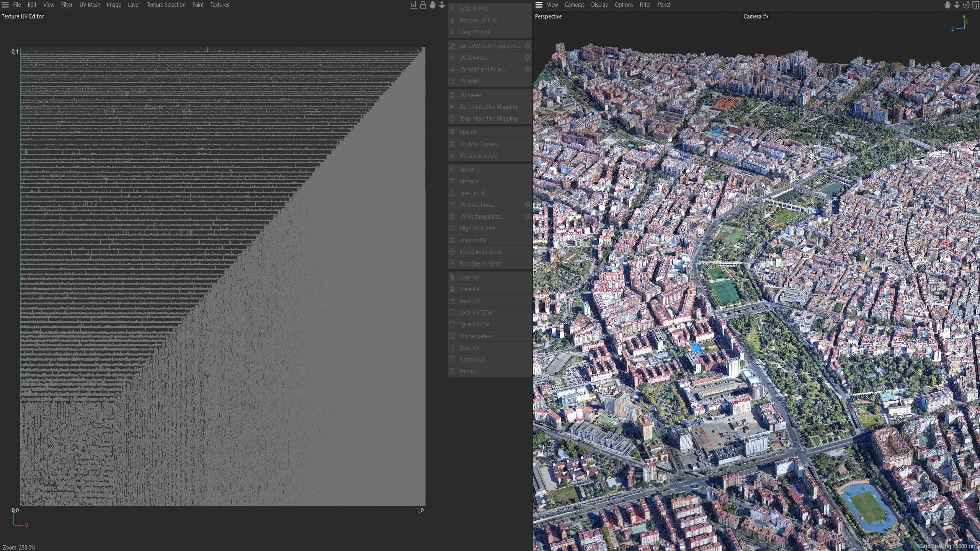Open the UV editor hamburger menu
The width and height of the screenshot is (980, 551).
5,5
